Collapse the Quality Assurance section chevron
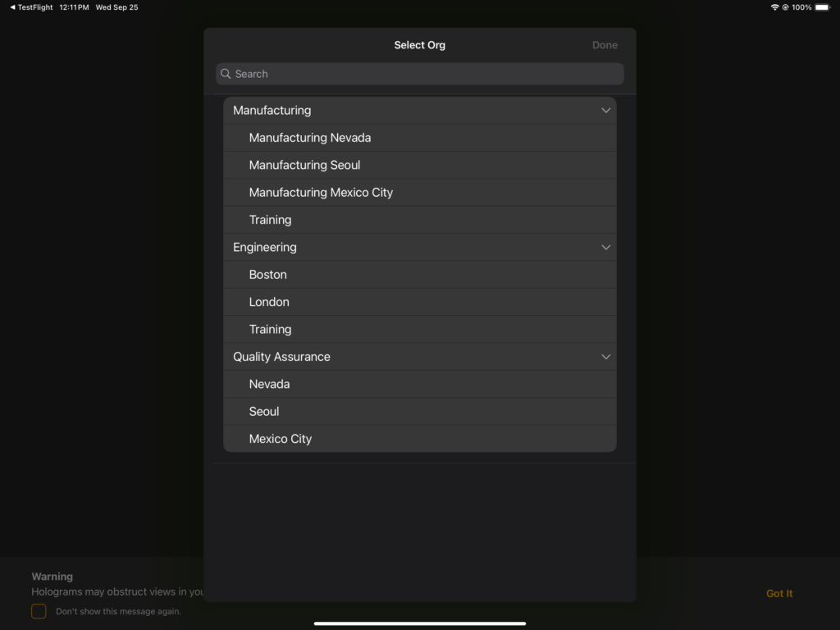Viewport: 840px width, 630px height. pos(605,357)
